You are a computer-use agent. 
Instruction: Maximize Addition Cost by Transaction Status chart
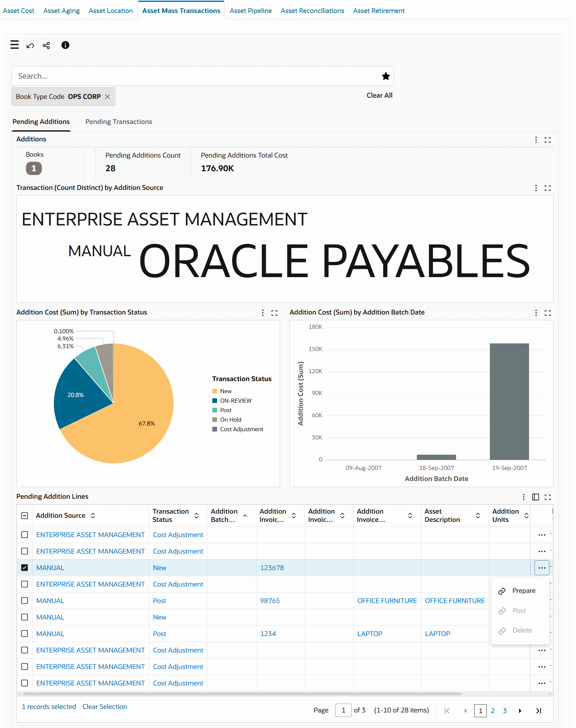point(275,313)
